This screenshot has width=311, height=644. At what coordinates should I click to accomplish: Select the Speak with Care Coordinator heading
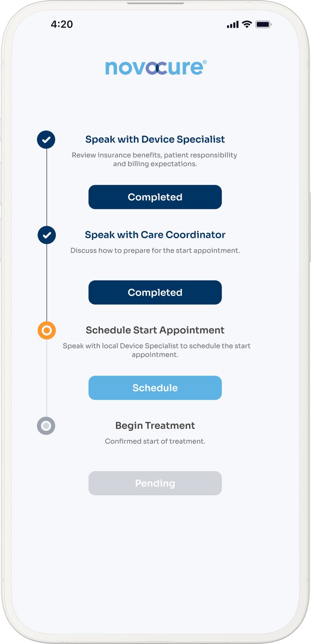tap(155, 235)
